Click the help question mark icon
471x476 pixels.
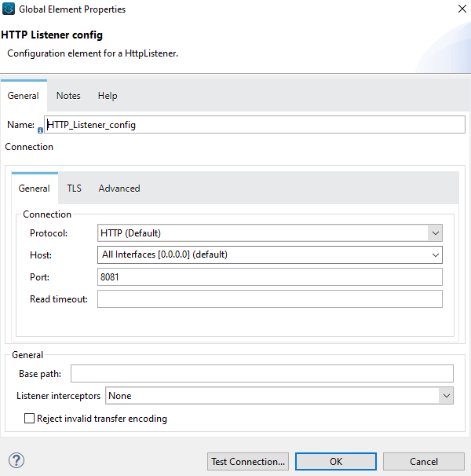[16, 460]
